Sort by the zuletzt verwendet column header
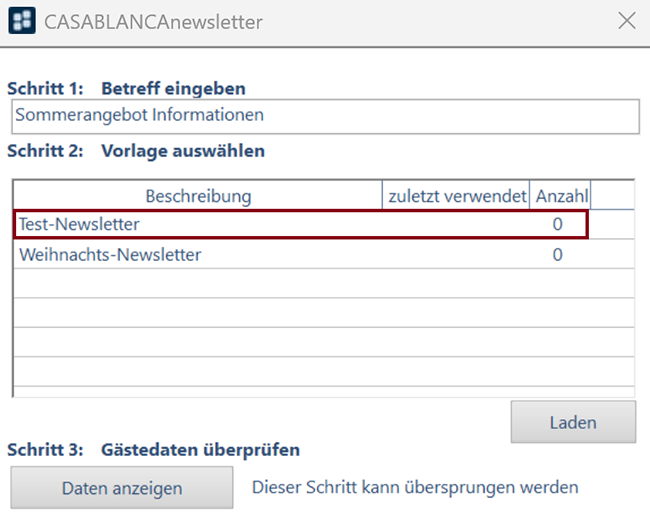The image size is (650, 523). pyautogui.click(x=456, y=196)
